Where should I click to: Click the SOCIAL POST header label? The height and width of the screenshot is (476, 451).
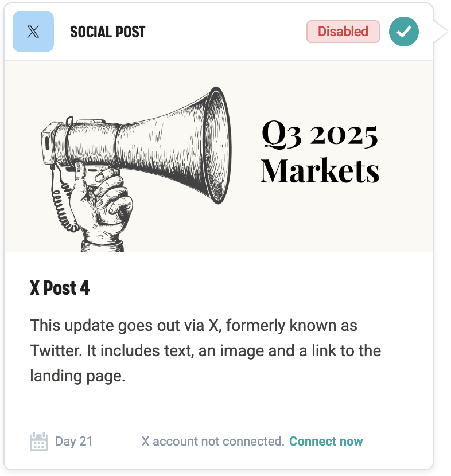coord(108,32)
